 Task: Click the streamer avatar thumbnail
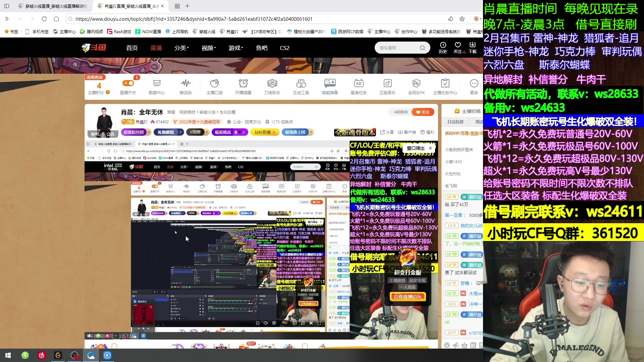(104, 122)
